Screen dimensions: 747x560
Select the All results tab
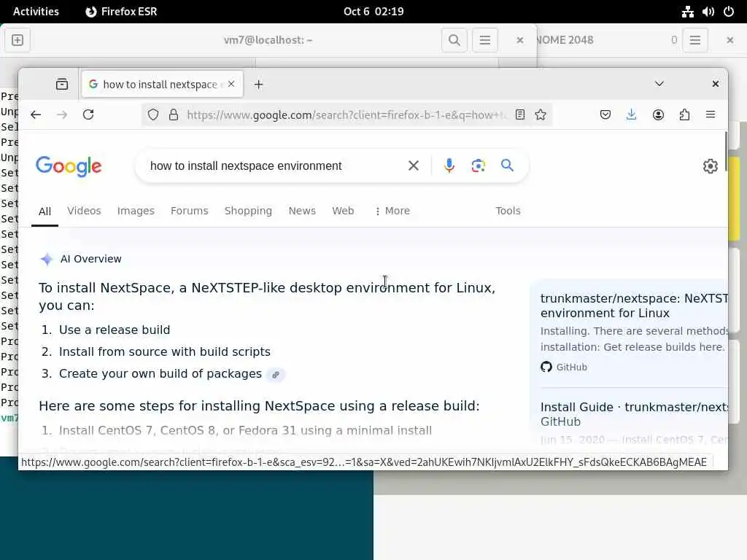coord(44,211)
